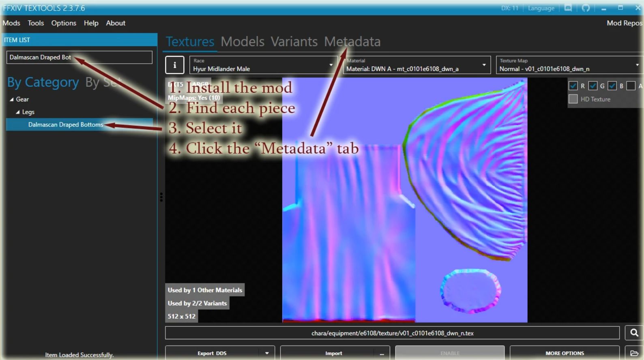Enable the HD Texture checkbox

[x=573, y=99]
